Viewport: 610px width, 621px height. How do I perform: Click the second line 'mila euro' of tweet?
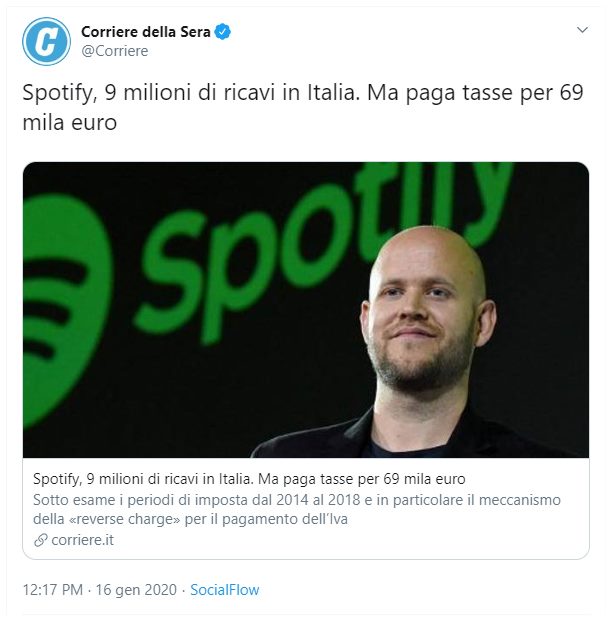click(70, 122)
